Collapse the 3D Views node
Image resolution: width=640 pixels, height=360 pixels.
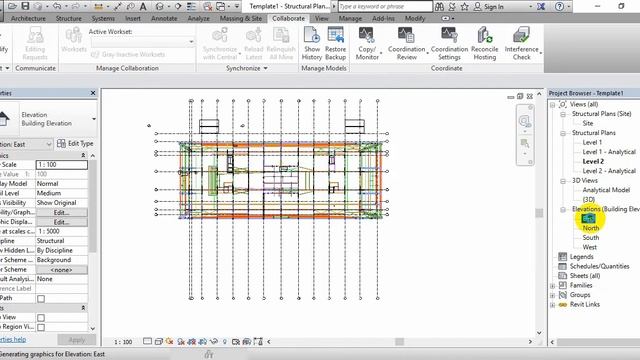point(563,181)
